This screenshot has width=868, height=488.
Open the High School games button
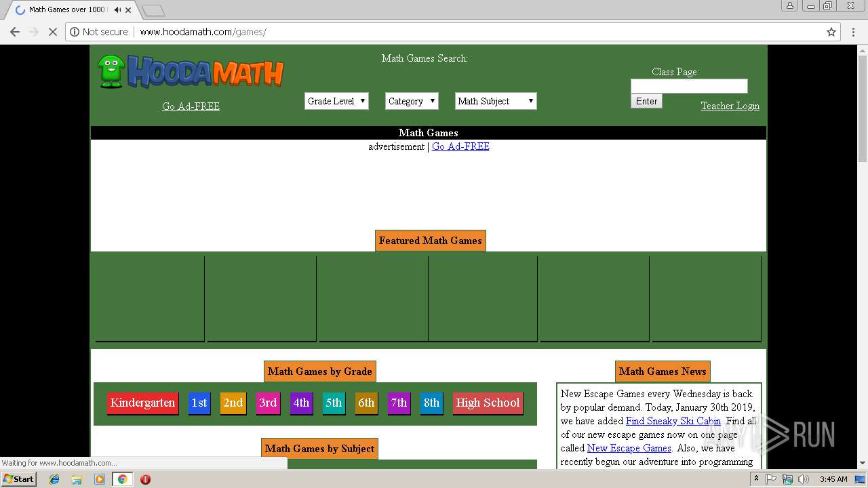point(488,403)
